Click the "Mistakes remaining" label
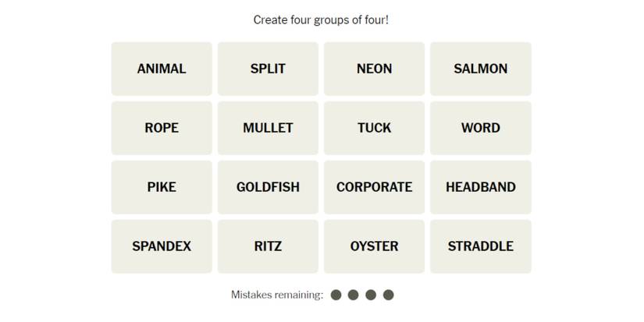 pos(276,295)
